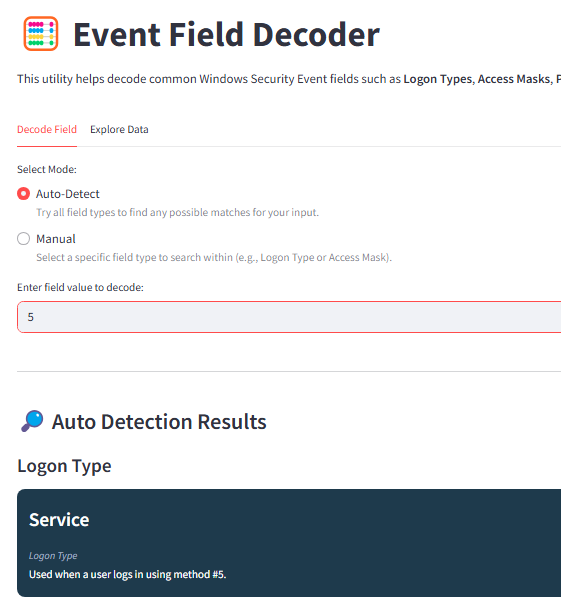Choose the Manual mode radio button

[x=23, y=239]
